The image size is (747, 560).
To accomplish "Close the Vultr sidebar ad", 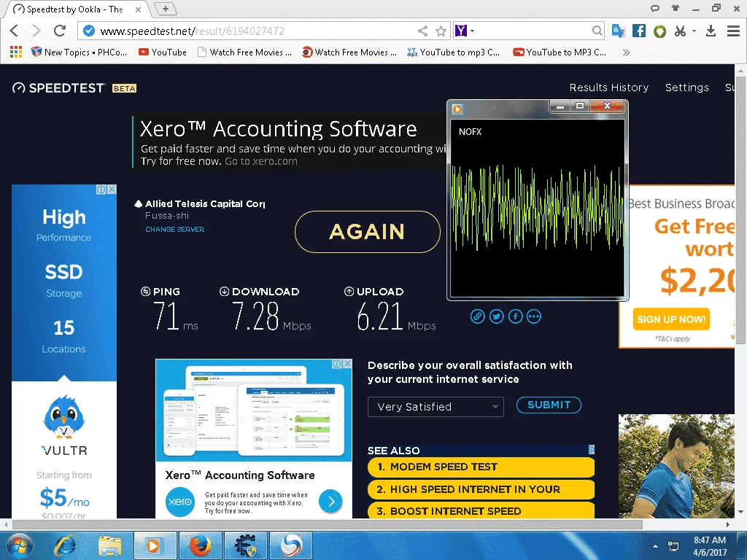I will tap(112, 190).
